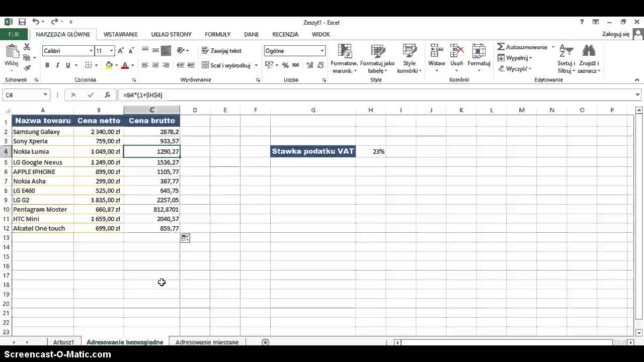
Task: Toggle Zawijaj tekst wrap text
Action: tap(221, 51)
